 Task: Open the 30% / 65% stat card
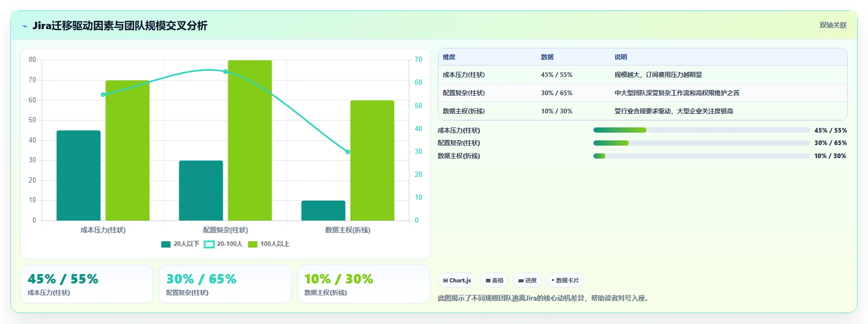click(225, 284)
